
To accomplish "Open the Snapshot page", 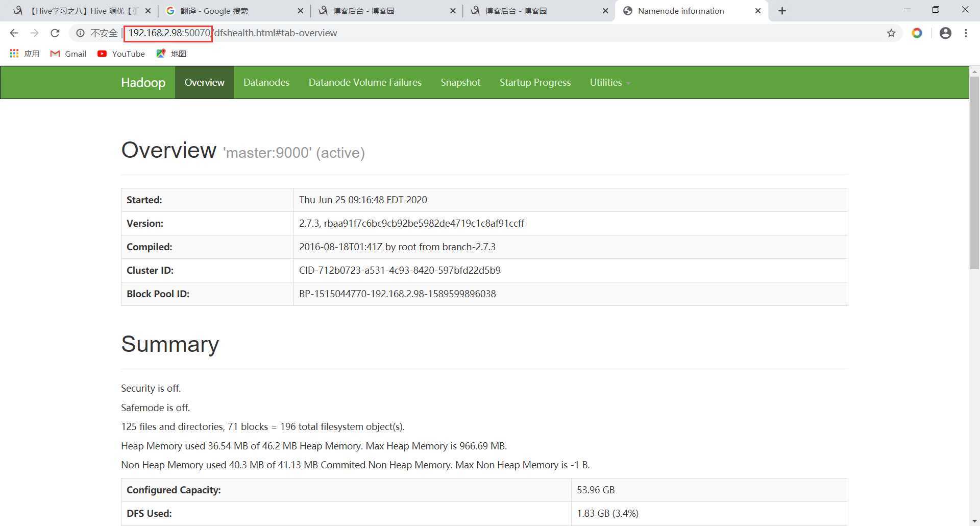I will point(460,82).
